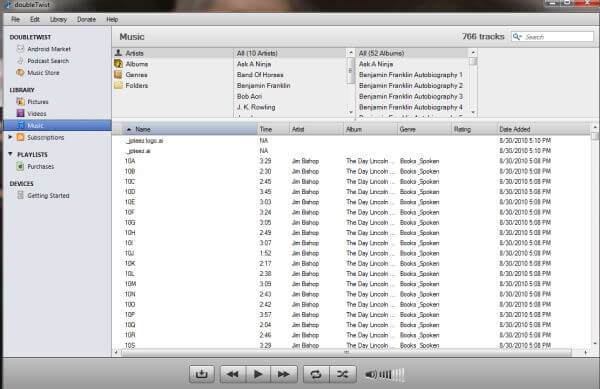Click the track list horizontal scrollbar
600x389 pixels.
[x=346, y=353]
